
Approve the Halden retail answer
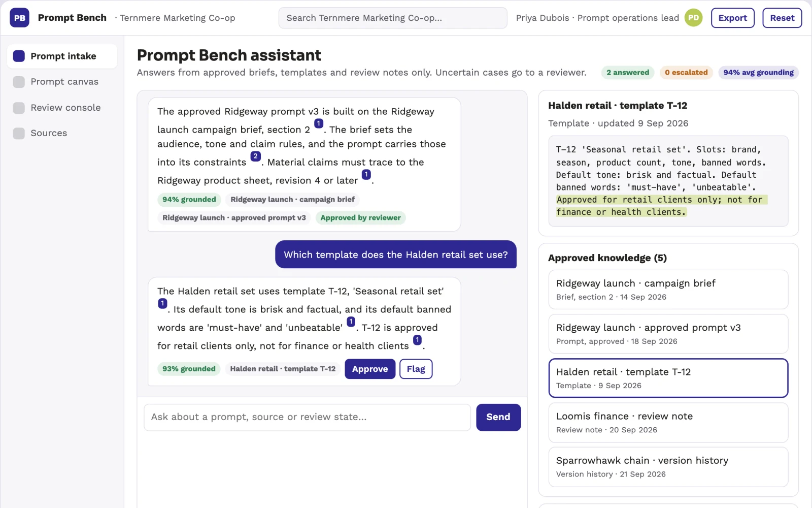(x=370, y=369)
